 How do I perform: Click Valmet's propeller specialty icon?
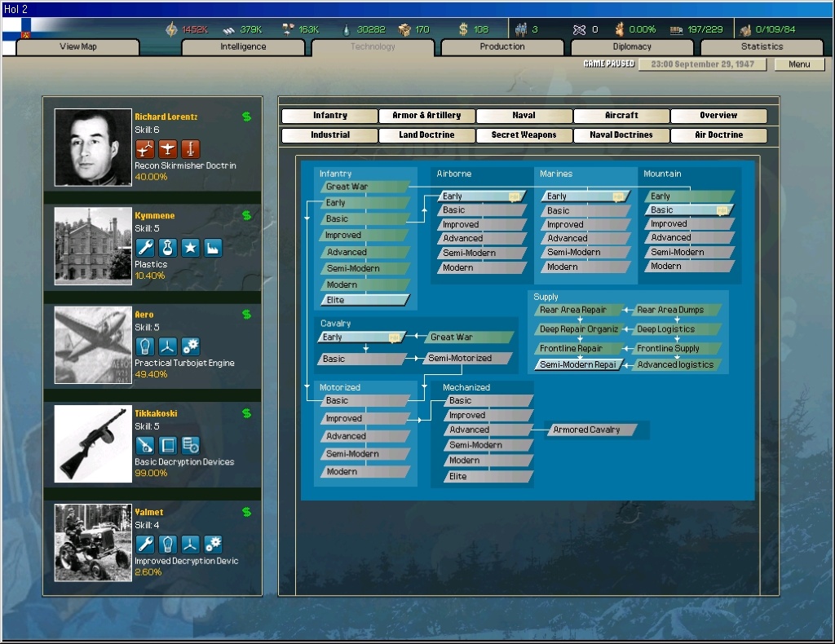191,545
